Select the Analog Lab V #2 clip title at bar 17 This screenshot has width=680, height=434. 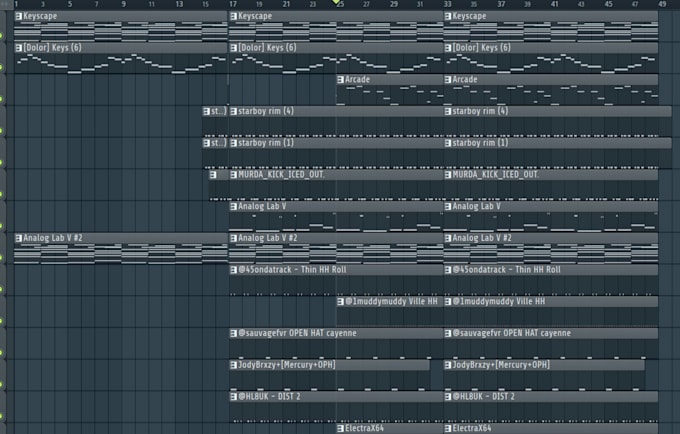(x=268, y=238)
